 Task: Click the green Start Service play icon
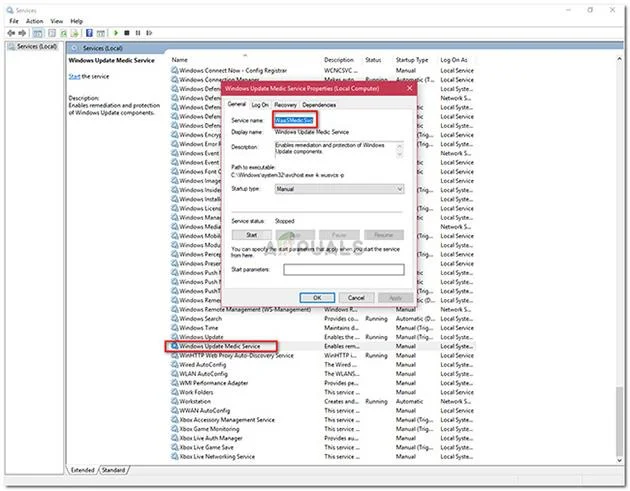[x=116, y=33]
